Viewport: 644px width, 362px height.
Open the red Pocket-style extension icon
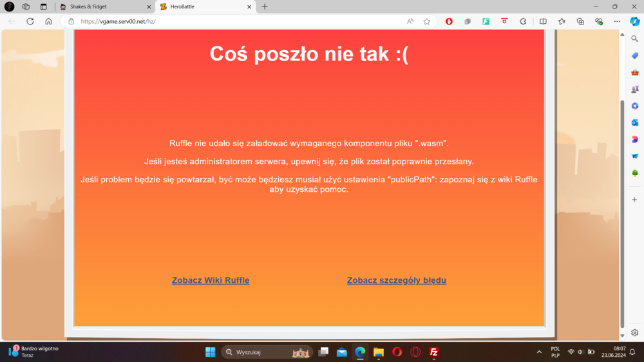[504, 21]
